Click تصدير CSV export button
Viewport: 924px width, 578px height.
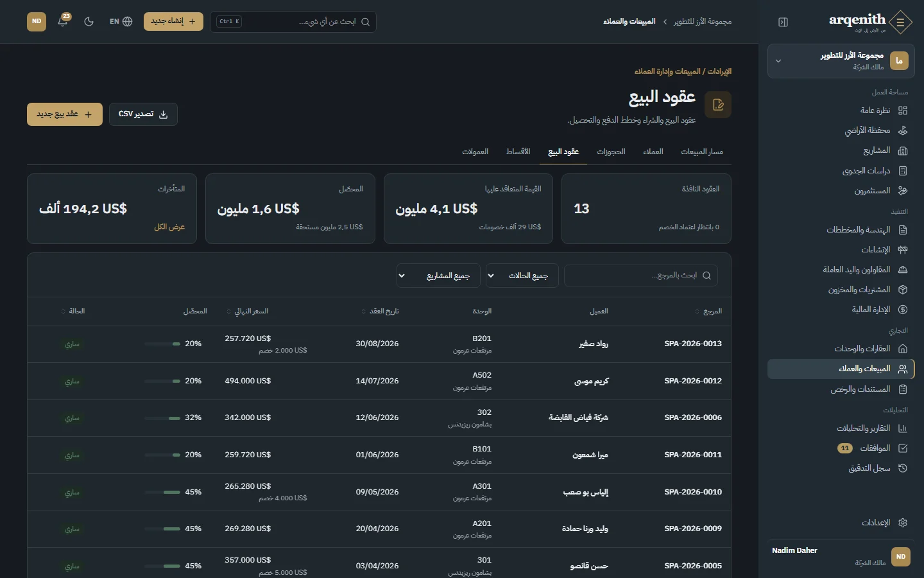143,114
